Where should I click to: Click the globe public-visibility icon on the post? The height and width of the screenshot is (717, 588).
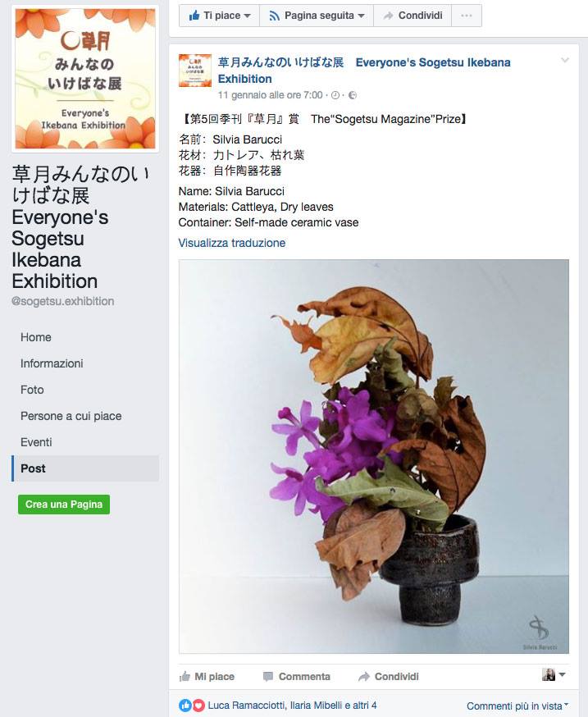353,95
